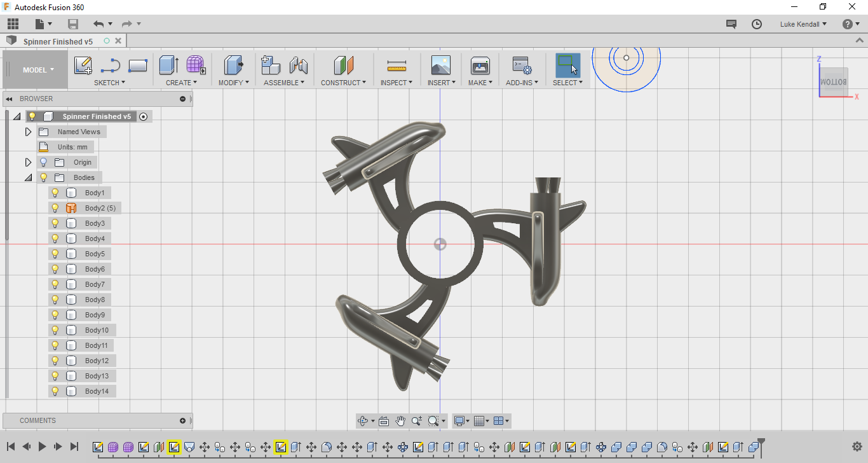Toggle visibility lightbulb for Body3
This screenshot has width=868, height=463.
pos(55,223)
